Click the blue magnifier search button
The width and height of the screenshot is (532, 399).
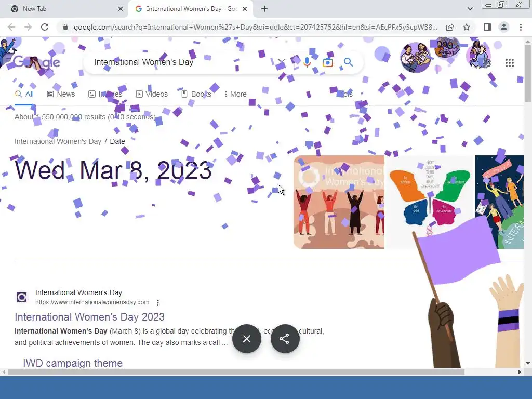tap(348, 62)
